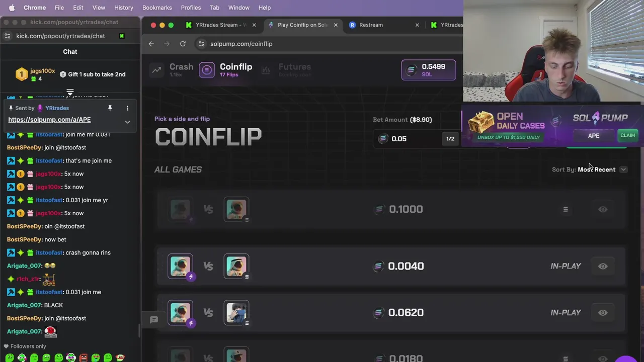The height and width of the screenshot is (362, 644).
Task: Open the solpump.com/a/APE link
Action: point(49,120)
